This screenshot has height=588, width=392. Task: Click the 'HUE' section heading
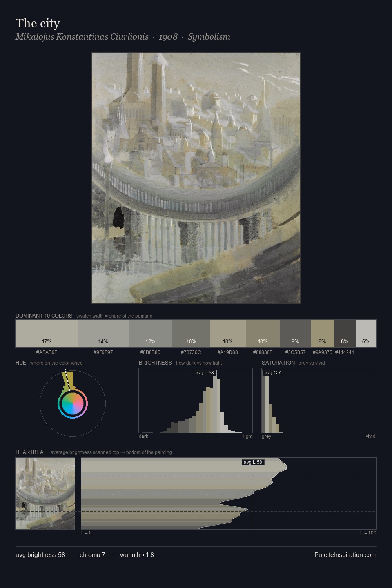21,363
